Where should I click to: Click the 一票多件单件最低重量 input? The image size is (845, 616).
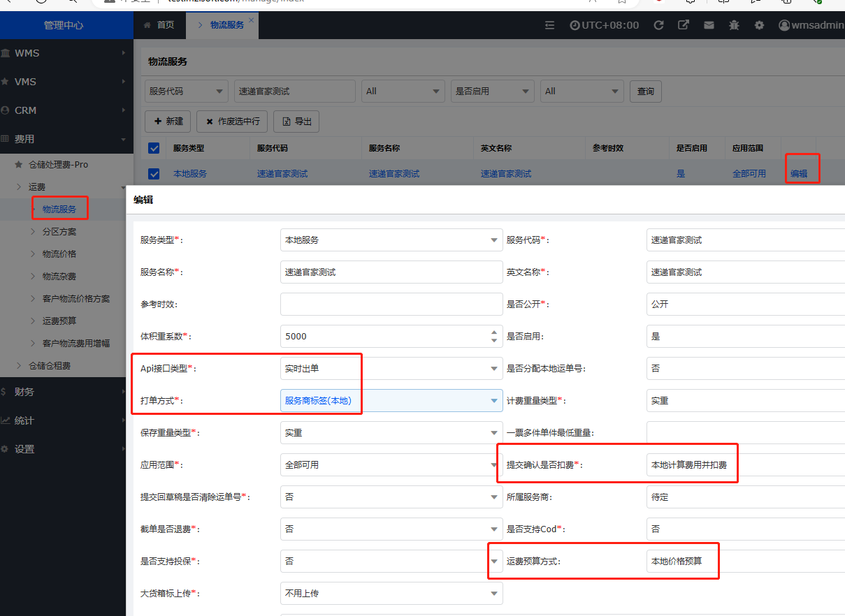click(x=746, y=432)
